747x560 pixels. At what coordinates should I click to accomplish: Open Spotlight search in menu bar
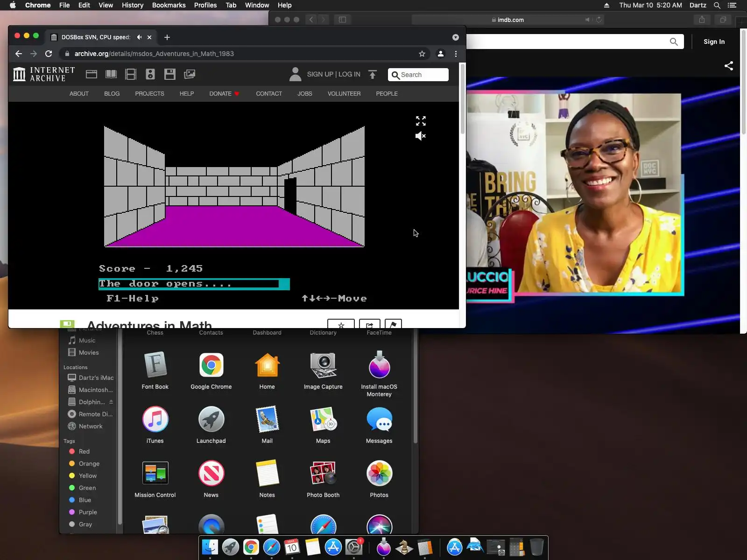(x=717, y=5)
